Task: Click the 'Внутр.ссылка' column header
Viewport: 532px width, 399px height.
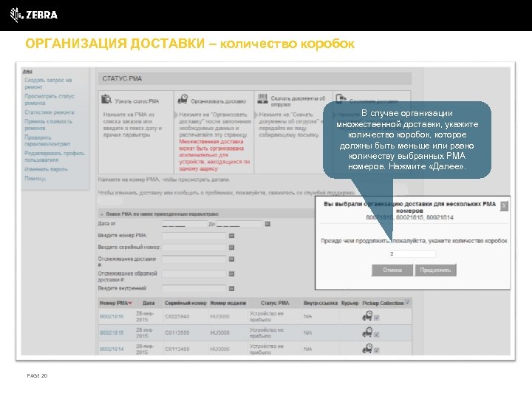Action: coord(321,303)
